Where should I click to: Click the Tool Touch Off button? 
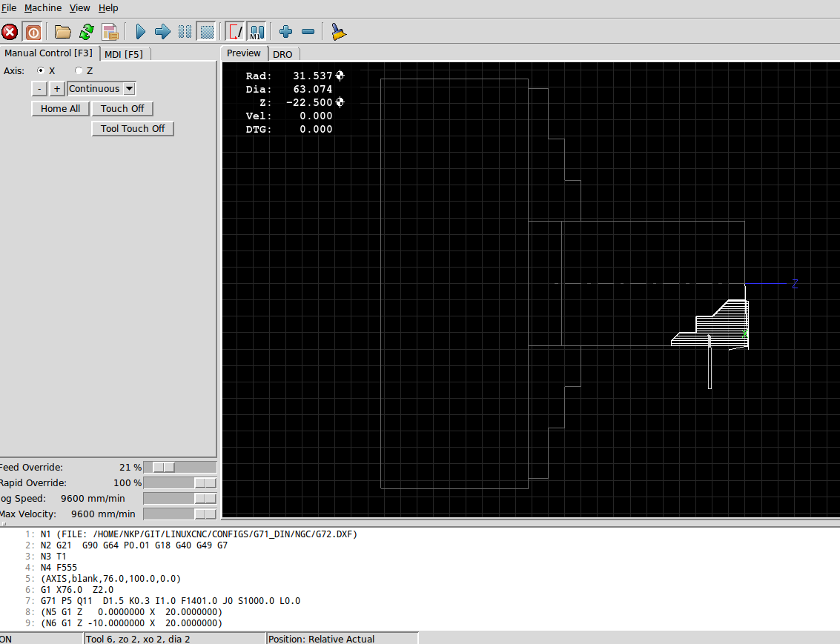click(x=133, y=128)
